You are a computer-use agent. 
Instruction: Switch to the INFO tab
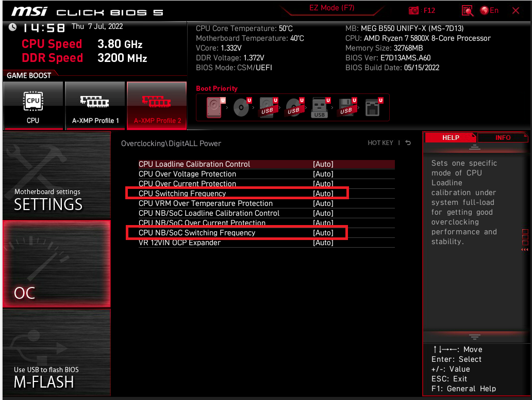(x=503, y=137)
